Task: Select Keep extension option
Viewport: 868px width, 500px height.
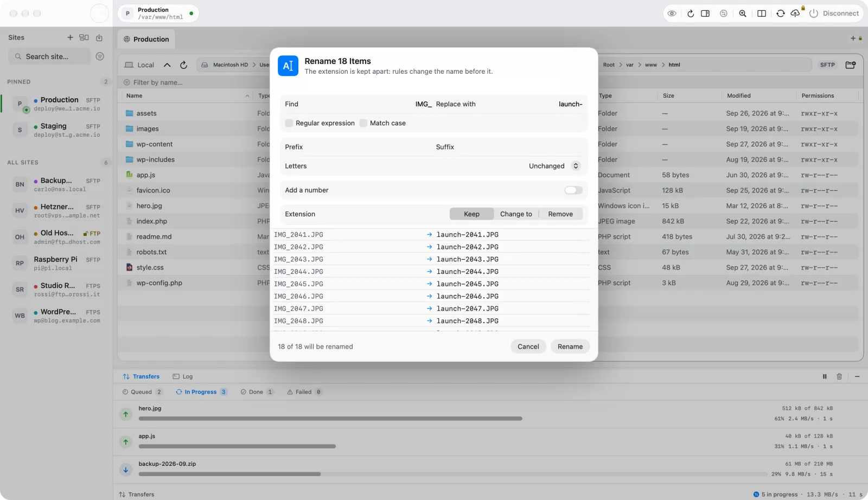Action: point(472,214)
